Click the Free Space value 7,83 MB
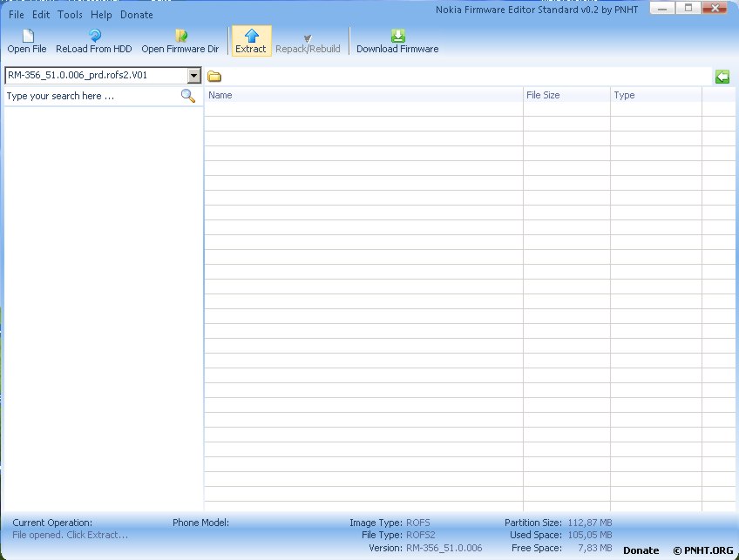This screenshot has height=560, width=739. [595, 548]
